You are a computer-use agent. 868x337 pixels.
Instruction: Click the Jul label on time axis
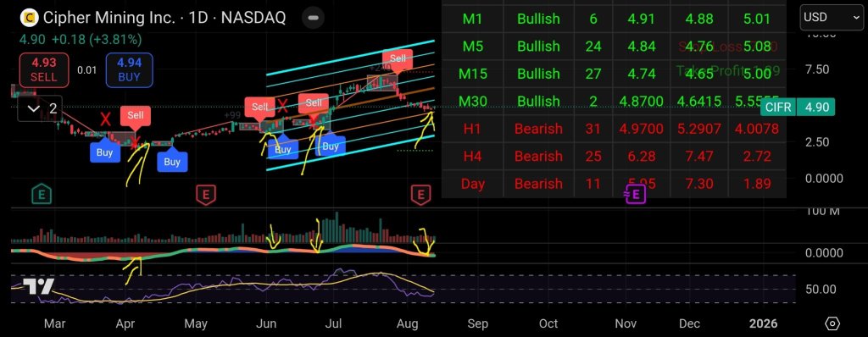333,323
